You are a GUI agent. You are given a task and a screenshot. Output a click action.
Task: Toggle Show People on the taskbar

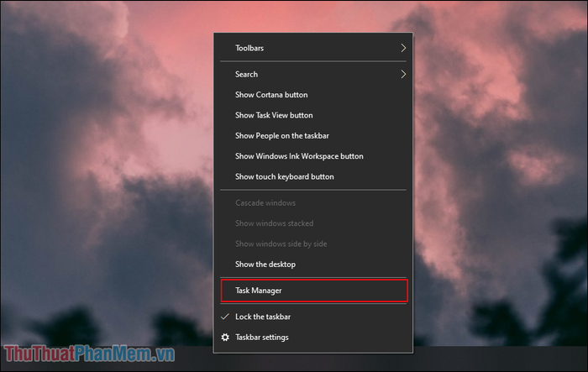click(313, 136)
